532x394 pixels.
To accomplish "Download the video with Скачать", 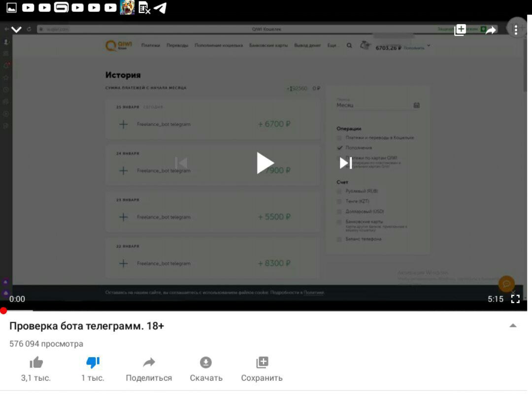I will tap(206, 369).
